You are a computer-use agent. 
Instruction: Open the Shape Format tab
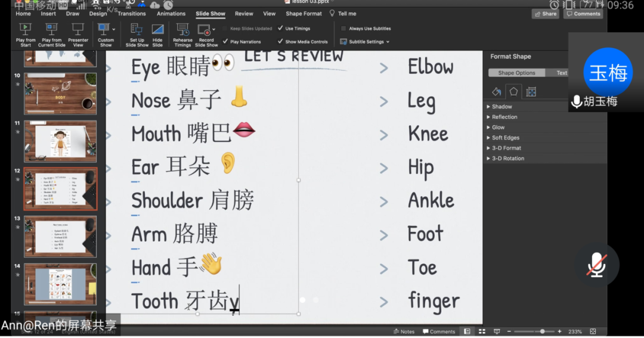coord(304,14)
